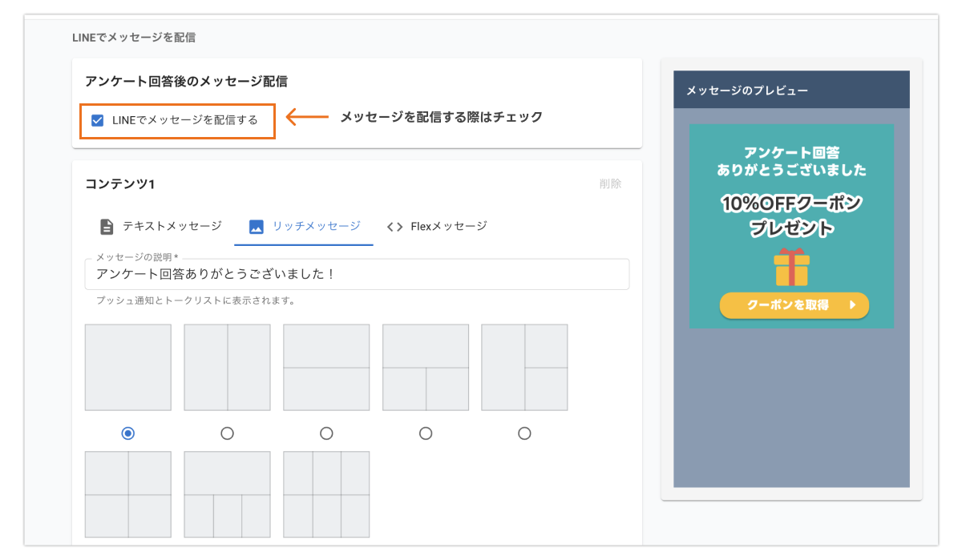
Task: Click the four-quadrant grid layout thumbnail
Action: [x=128, y=494]
